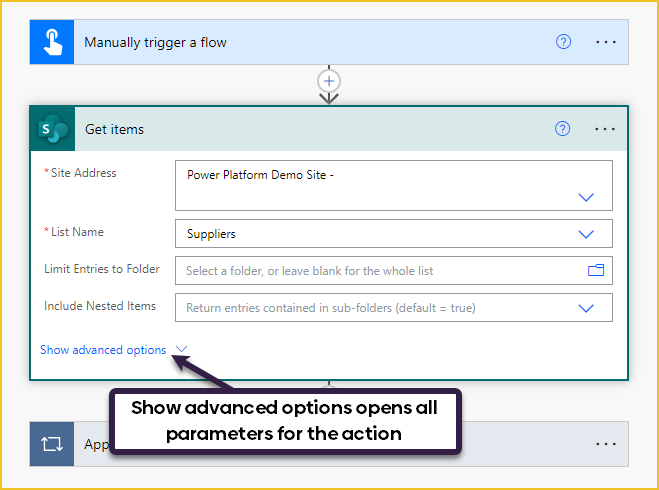
Task: Click the manual trigger hand icon
Action: point(52,42)
